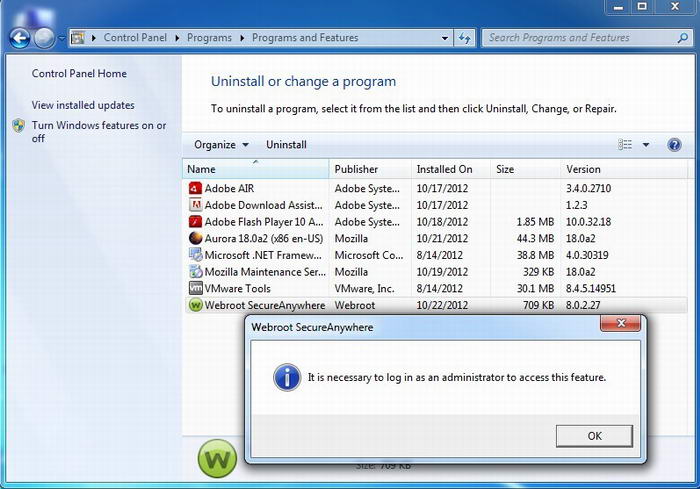The height and width of the screenshot is (489, 700).
Task: Click the Webroot SecureAnywhere row icon
Action: click(x=195, y=305)
